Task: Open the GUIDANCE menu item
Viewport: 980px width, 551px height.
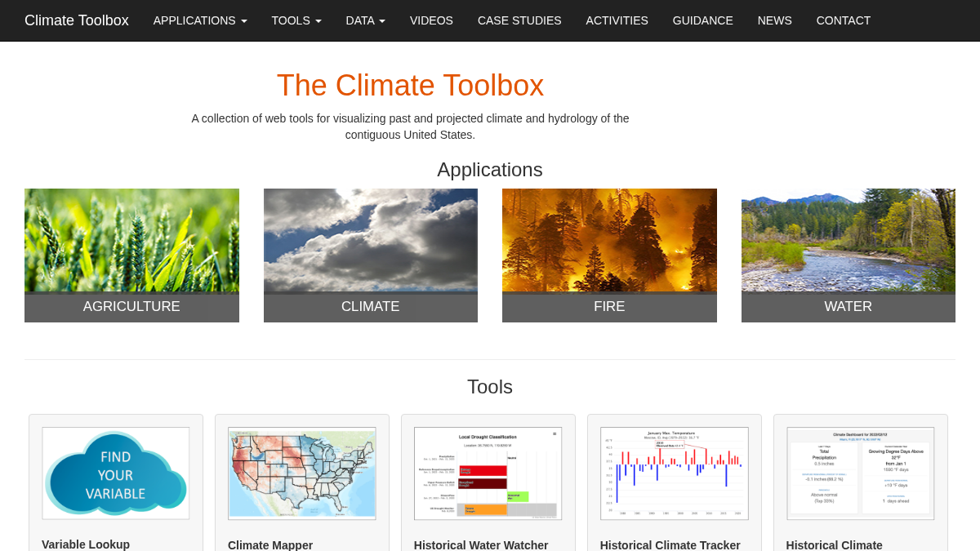Action: pos(703,20)
